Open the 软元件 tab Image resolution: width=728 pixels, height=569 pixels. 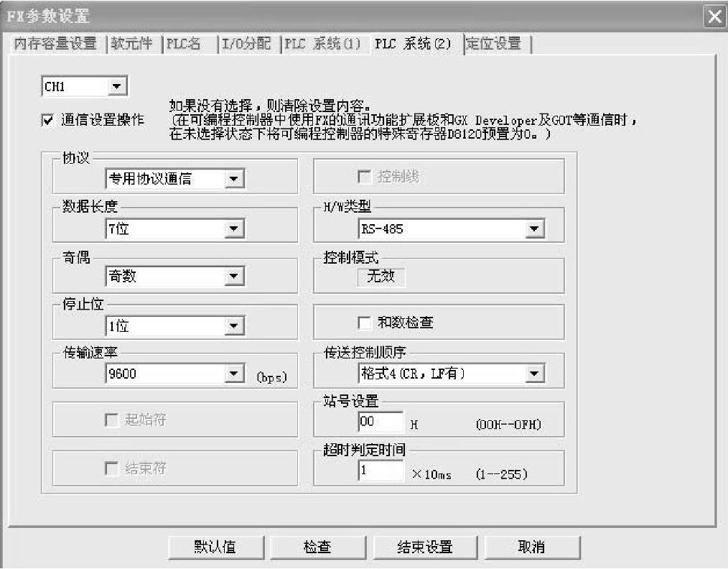point(133,44)
